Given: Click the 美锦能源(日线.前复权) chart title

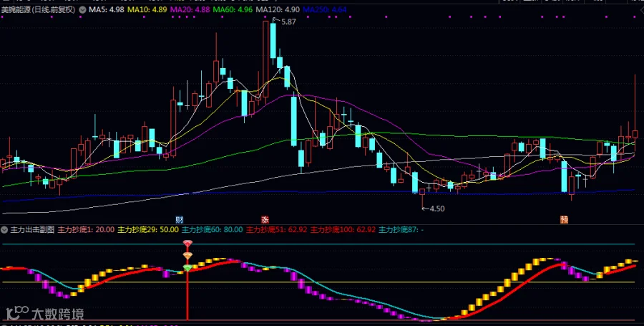Looking at the screenshot, I should tap(38, 9).
